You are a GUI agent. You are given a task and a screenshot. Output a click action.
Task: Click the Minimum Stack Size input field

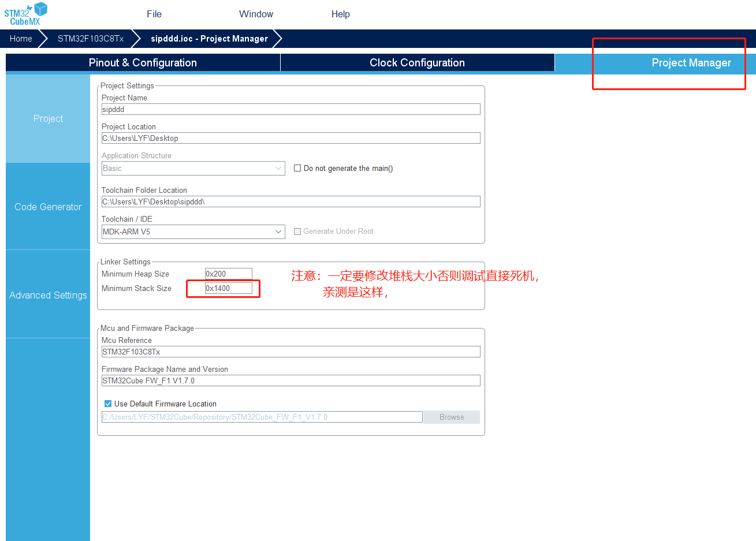pos(228,288)
